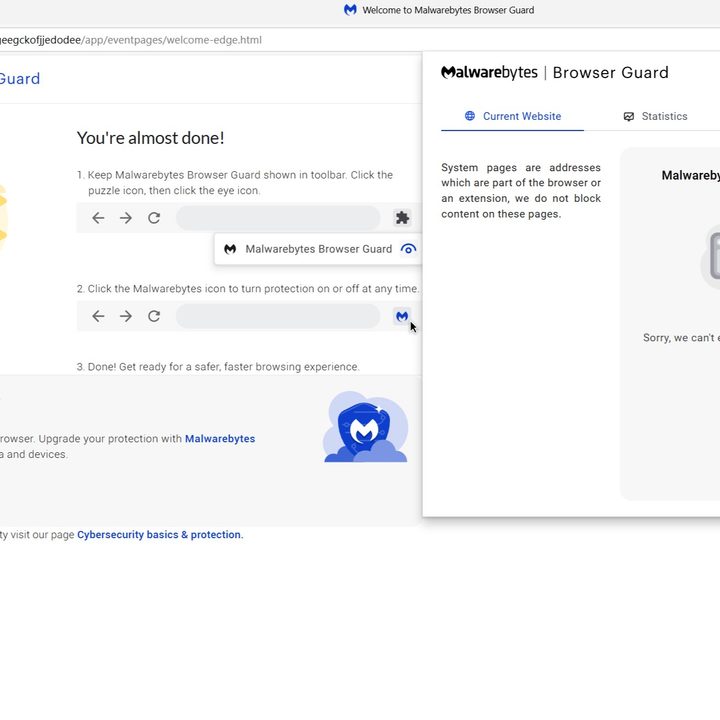Click the "Browser Guard" title in popup

click(x=611, y=73)
